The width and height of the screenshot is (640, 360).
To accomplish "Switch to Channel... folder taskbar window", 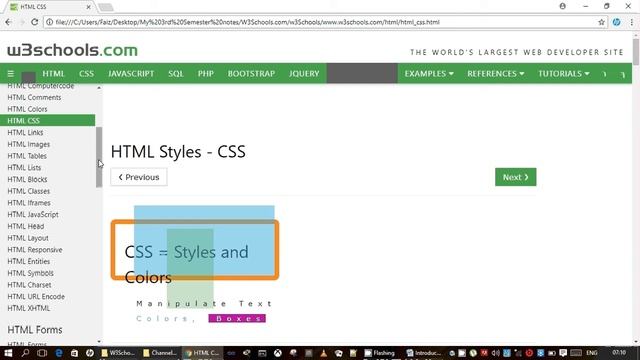I will (160, 353).
